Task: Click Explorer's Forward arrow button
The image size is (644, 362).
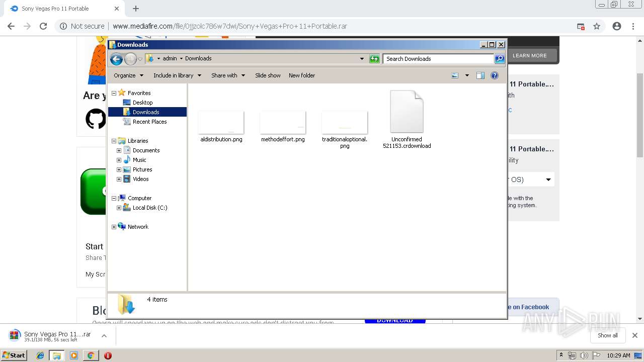Action: click(x=130, y=59)
